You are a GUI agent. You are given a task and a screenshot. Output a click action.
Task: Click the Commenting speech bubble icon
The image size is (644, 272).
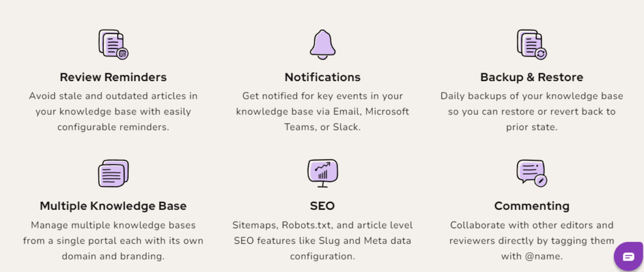[x=531, y=173]
